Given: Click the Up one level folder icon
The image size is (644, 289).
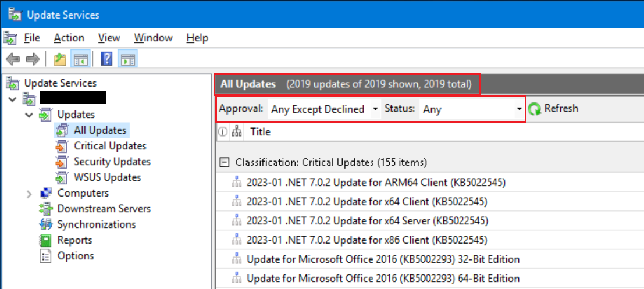Looking at the screenshot, I should coord(60,59).
